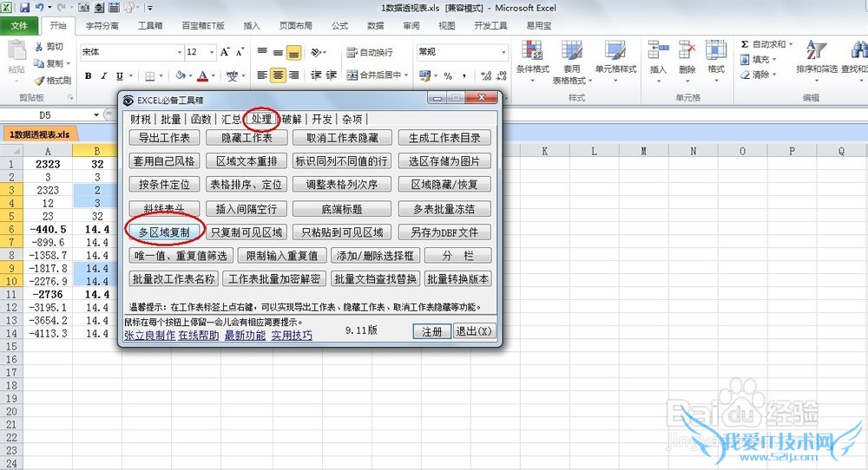Increase font size with the large A icon
The image size is (868, 470).
(x=224, y=52)
